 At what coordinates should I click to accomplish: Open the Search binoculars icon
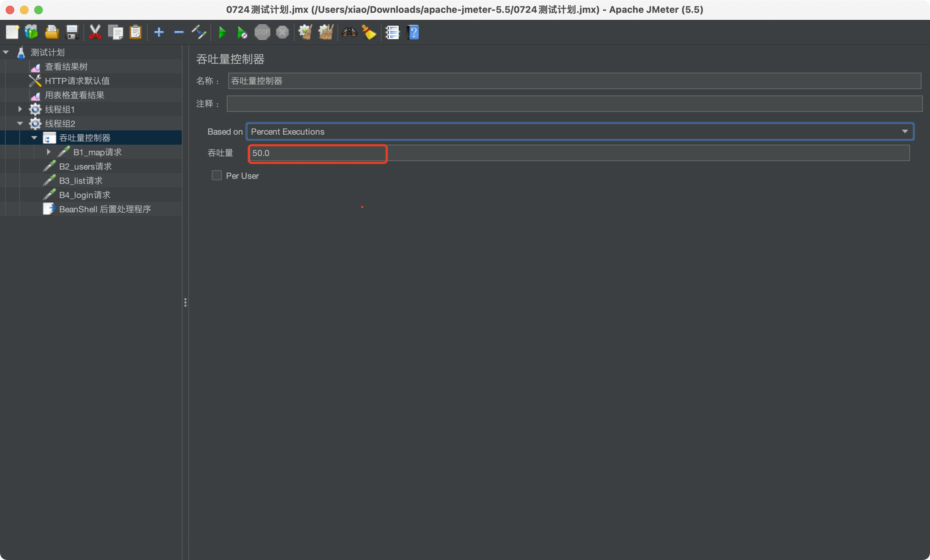pos(349,32)
